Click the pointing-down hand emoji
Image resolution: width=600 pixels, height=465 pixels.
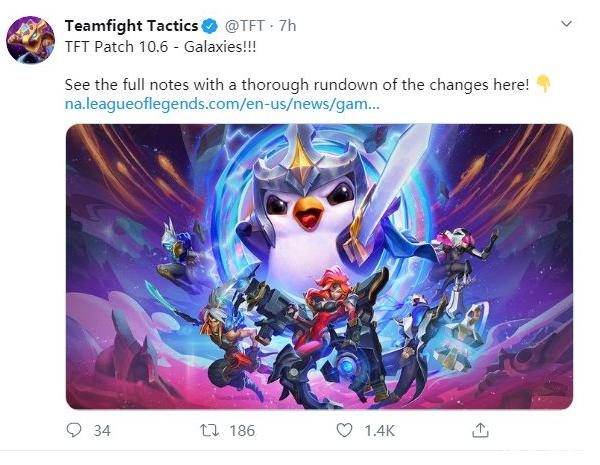pyautogui.click(x=543, y=84)
